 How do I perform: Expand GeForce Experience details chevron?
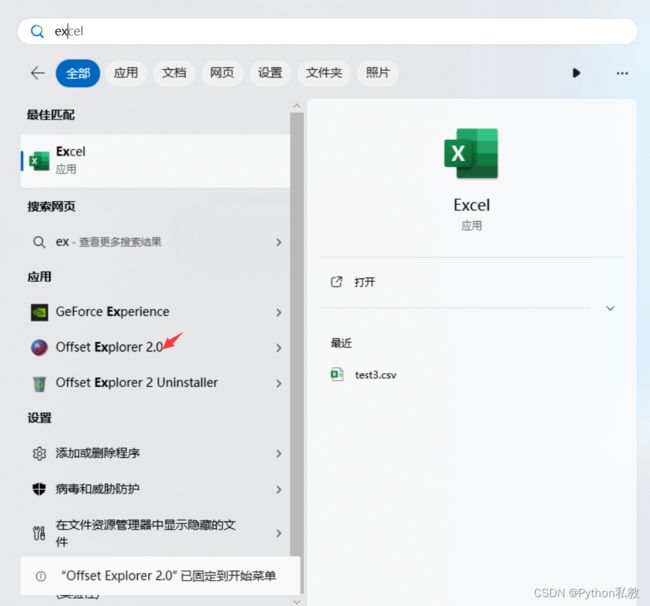tap(279, 313)
